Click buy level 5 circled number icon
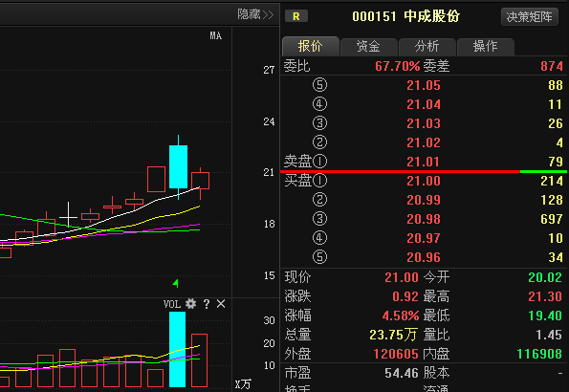Viewport: 569px width, 392px height. click(x=319, y=257)
